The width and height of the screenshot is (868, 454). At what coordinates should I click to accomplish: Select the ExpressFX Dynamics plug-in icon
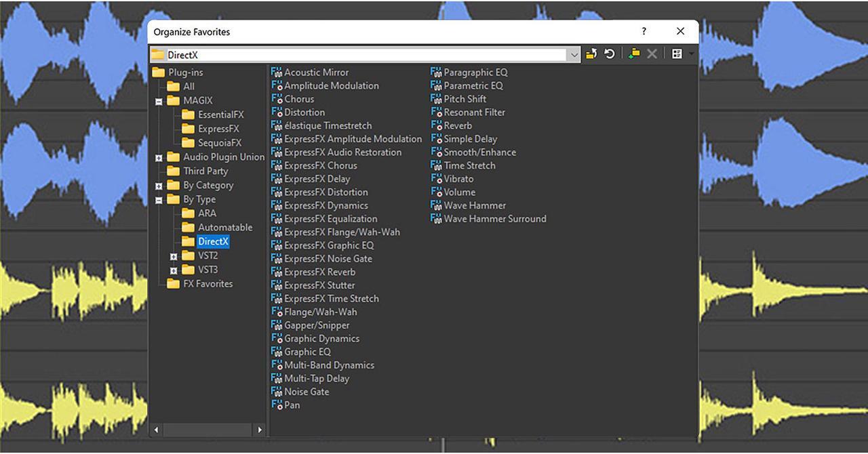pos(277,205)
